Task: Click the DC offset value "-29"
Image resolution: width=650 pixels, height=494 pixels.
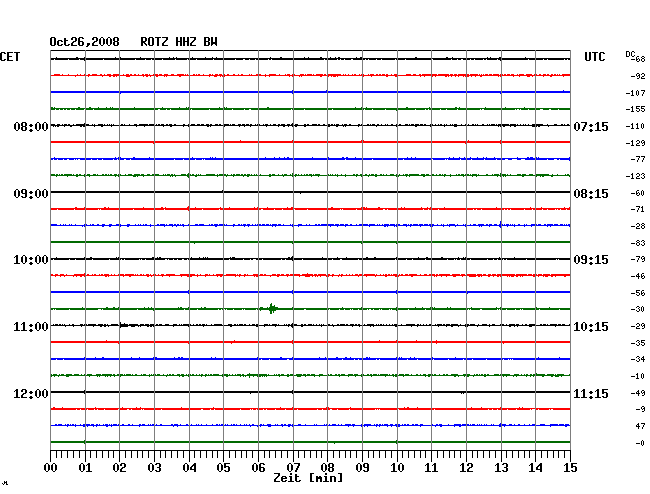Action: click(x=638, y=326)
